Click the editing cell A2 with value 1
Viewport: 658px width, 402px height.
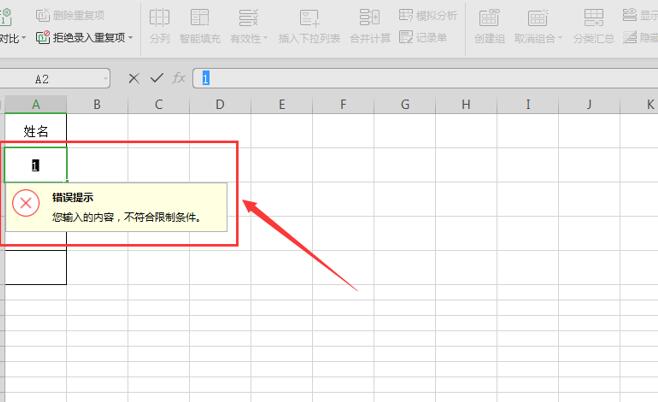[36, 165]
